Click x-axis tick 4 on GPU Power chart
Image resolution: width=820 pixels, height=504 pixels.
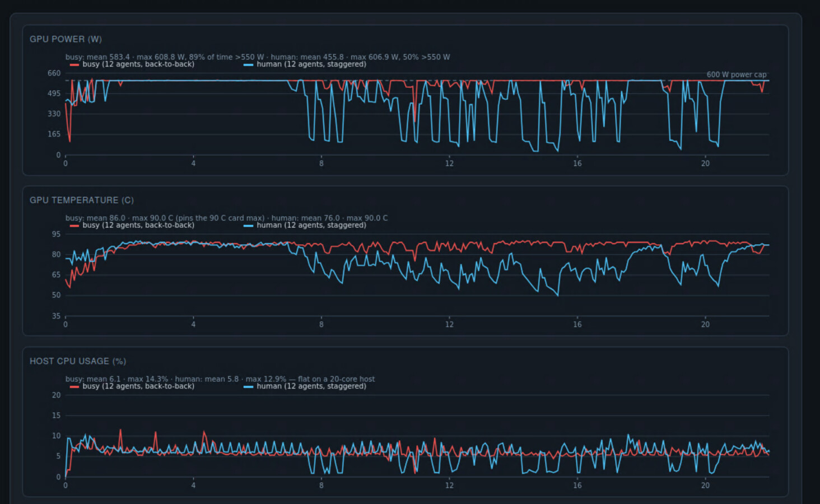pos(193,164)
